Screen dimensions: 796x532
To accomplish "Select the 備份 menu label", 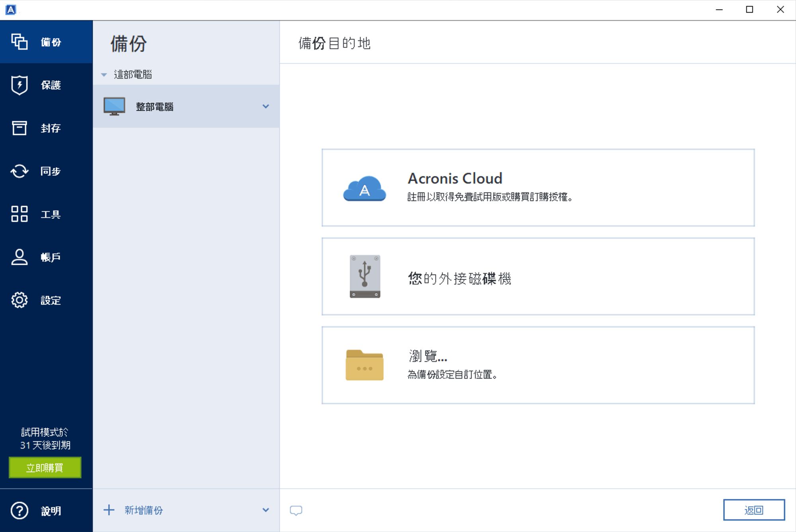I will tap(51, 42).
